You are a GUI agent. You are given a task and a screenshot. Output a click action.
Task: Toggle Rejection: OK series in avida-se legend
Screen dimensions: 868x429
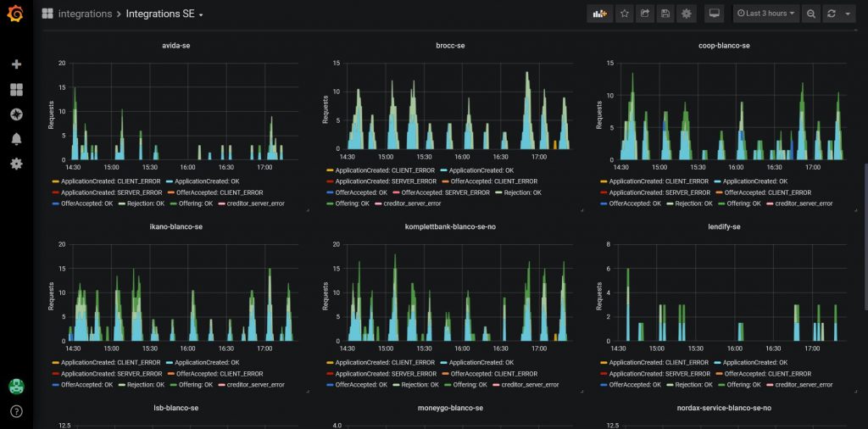tap(145, 203)
